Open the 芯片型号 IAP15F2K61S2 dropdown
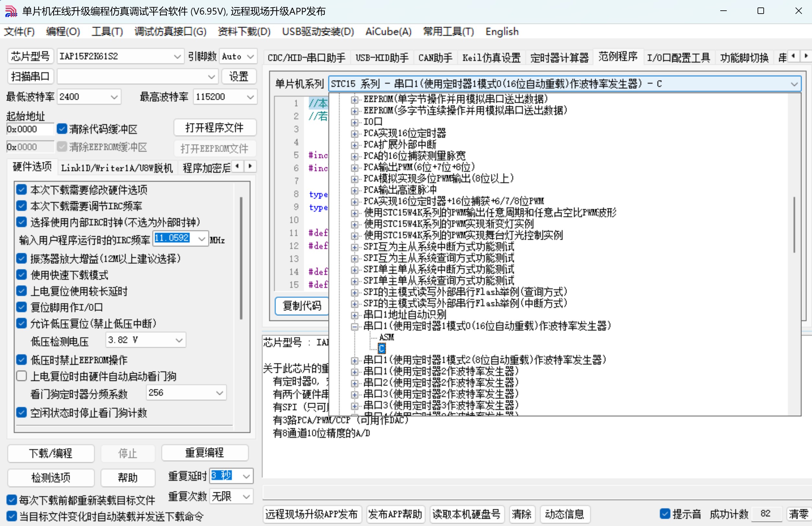Viewport: 812px width, 526px height. (177, 56)
